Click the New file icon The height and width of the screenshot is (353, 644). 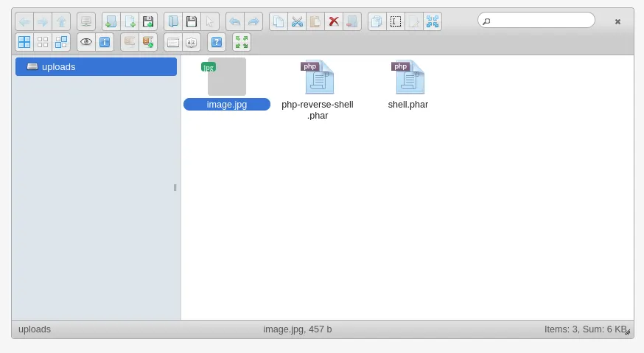click(x=130, y=21)
